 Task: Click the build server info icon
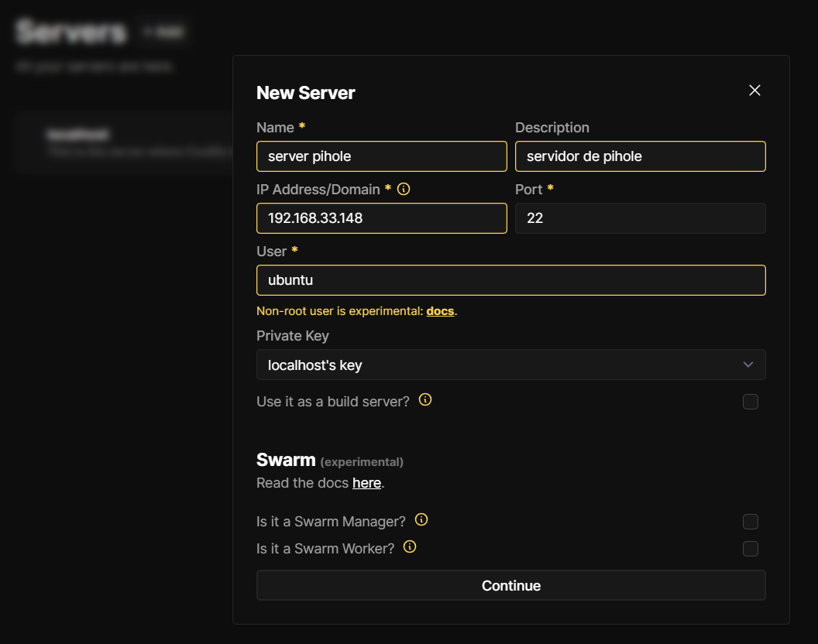[x=425, y=400]
